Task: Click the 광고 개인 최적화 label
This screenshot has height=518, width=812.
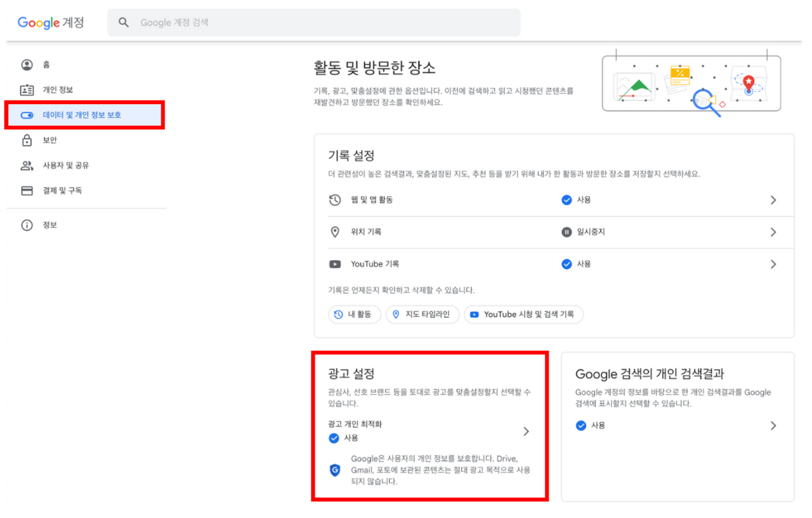Action: click(x=355, y=424)
